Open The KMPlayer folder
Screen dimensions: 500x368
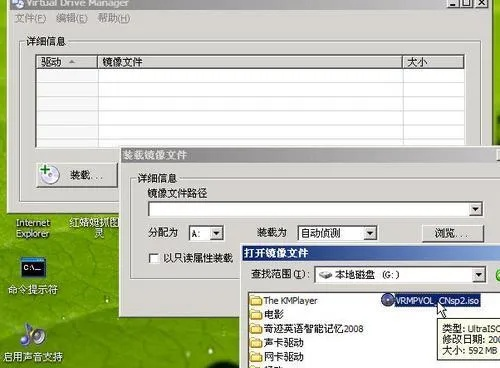pos(284,301)
